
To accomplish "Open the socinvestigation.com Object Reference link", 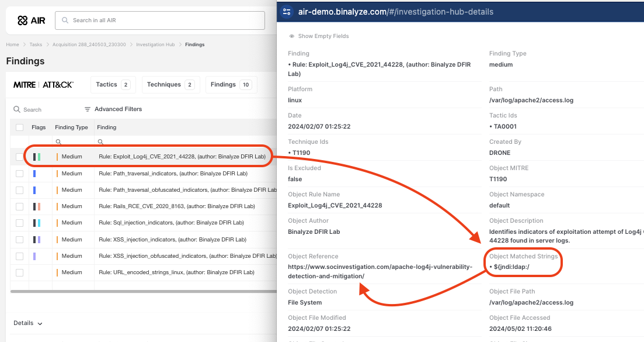I will (x=380, y=271).
